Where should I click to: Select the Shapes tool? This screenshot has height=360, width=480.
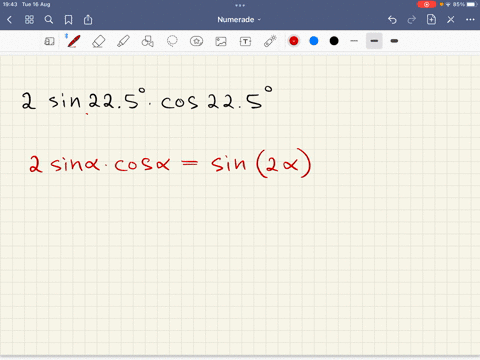(147, 41)
